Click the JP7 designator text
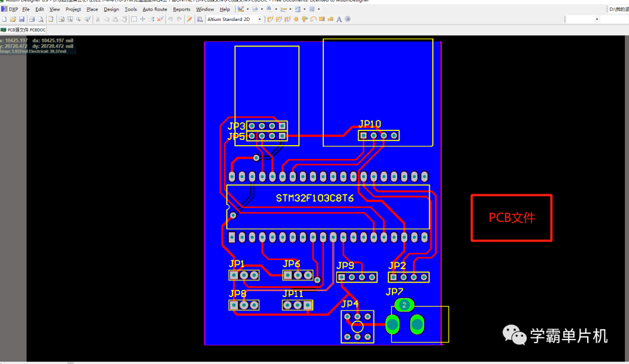The image size is (629, 364). [394, 292]
